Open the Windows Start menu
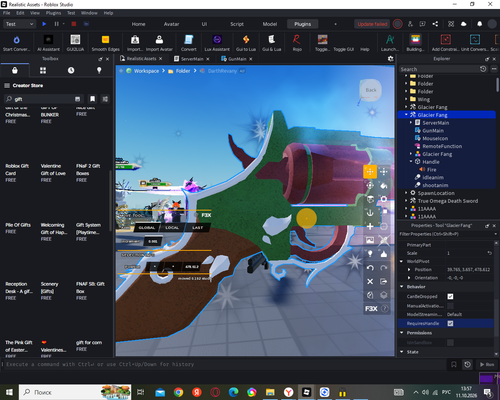The width and height of the screenshot is (500, 400). [x=9, y=392]
